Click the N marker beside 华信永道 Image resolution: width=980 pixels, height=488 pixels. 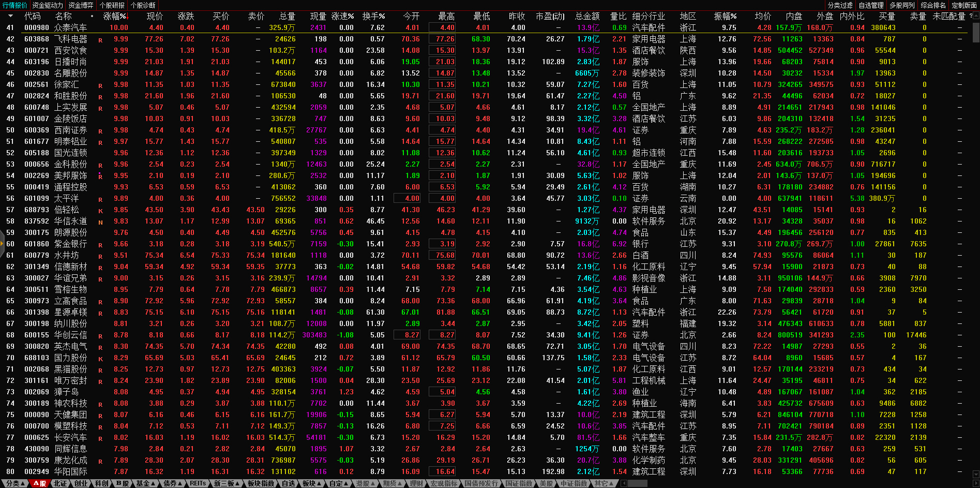tap(100, 222)
